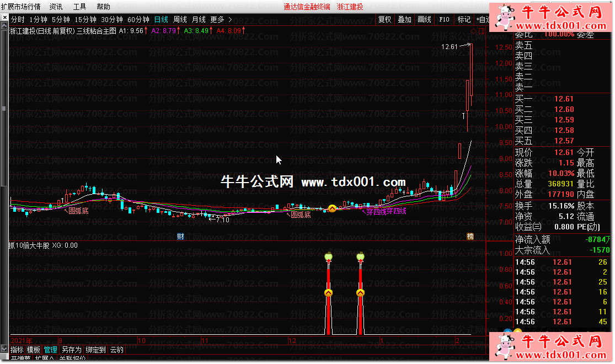
Task: Click the 12.61 high price label
Action: click(450, 47)
